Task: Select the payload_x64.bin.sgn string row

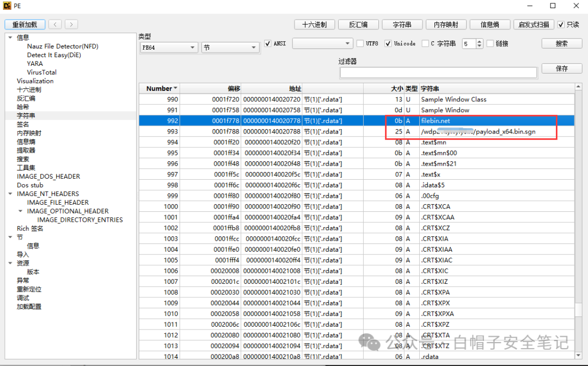Action: point(357,132)
